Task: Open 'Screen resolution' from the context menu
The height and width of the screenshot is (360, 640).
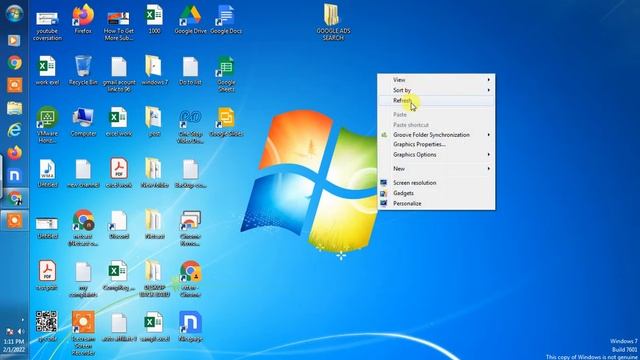Action: click(436, 183)
